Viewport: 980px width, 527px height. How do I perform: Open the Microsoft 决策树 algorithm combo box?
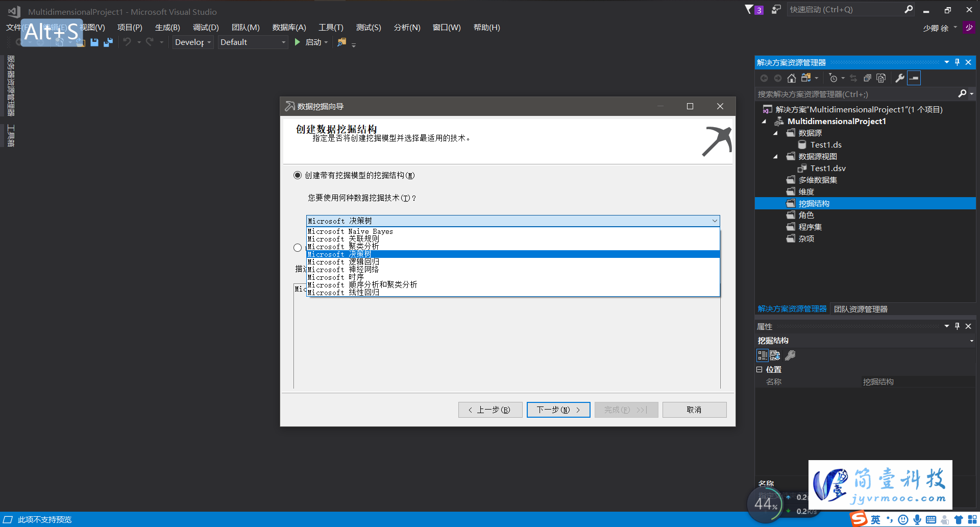tap(513, 221)
